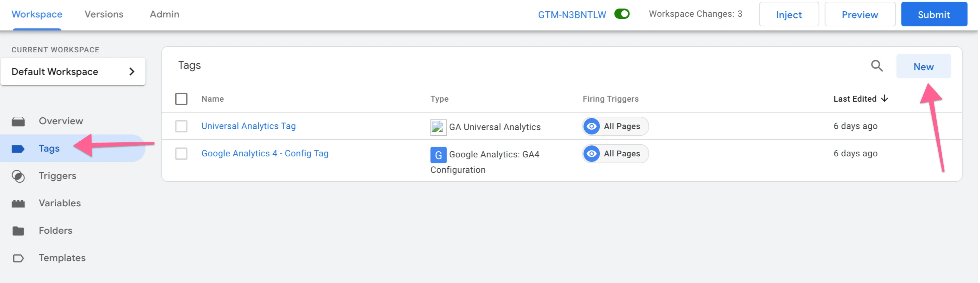Toggle the green GTM-N3BNTLW switch
The width and height of the screenshot is (980, 283).
(x=622, y=14)
